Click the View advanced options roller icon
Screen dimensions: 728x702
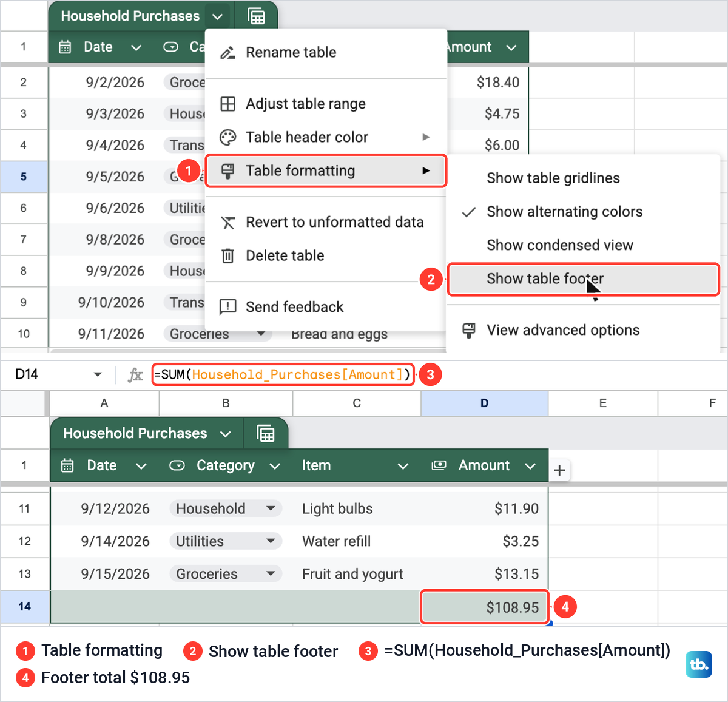point(469,330)
